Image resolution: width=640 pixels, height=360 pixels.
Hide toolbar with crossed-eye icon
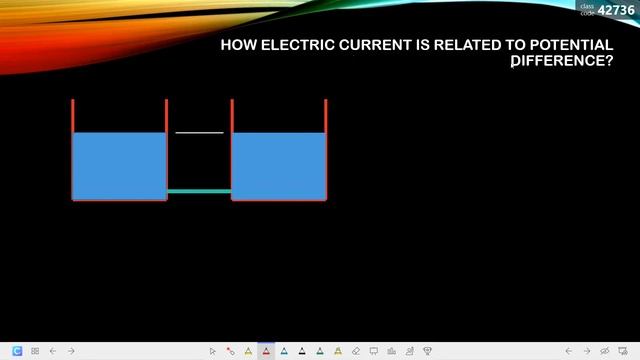pos(604,351)
